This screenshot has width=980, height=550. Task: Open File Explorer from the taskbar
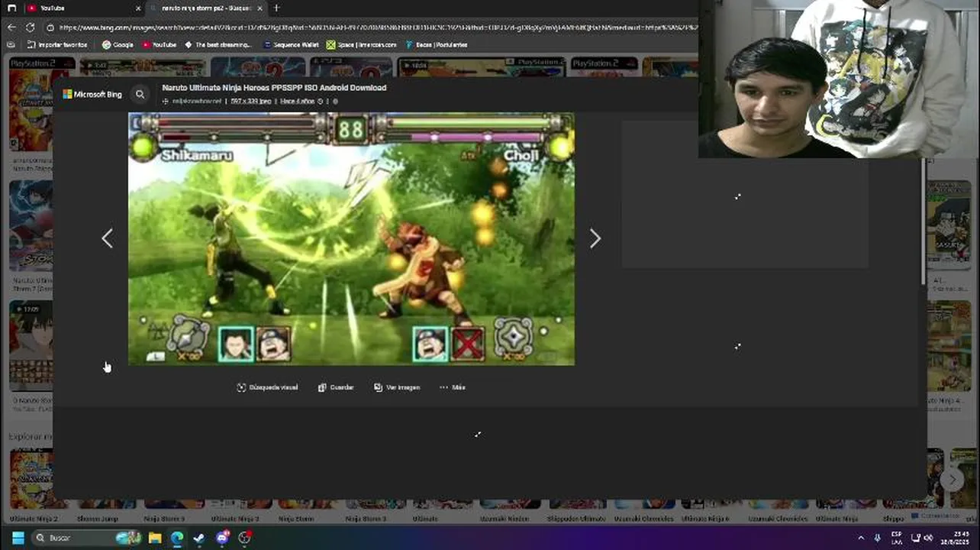(155, 538)
